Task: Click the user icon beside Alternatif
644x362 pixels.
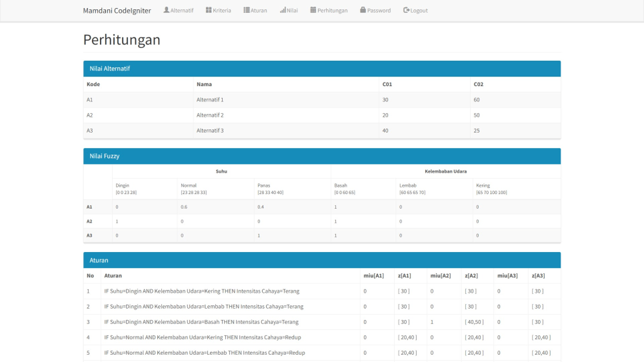Action: click(x=167, y=10)
